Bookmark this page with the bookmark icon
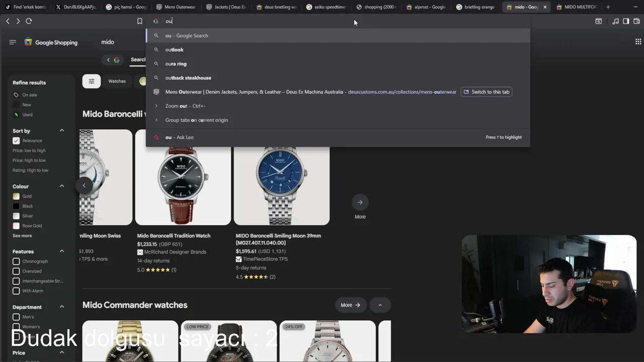Image resolution: width=644 pixels, height=362 pixels. coord(140,21)
